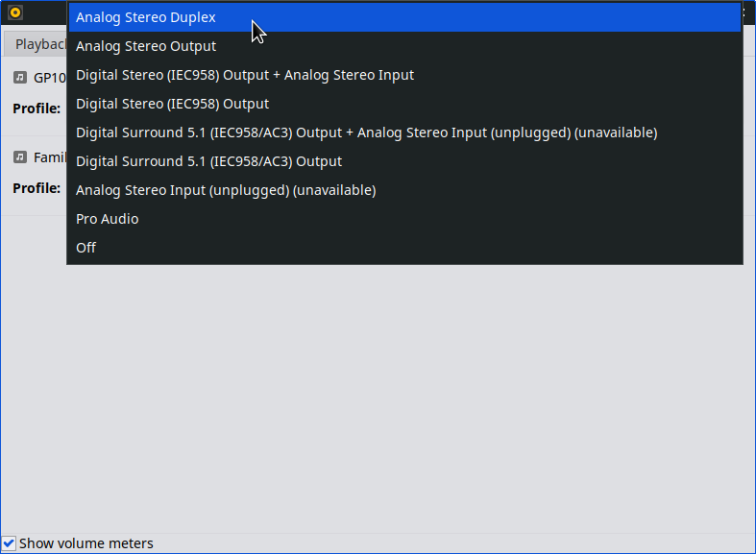
Task: Click the GP10 sound card music note icon
Action: 20,78
